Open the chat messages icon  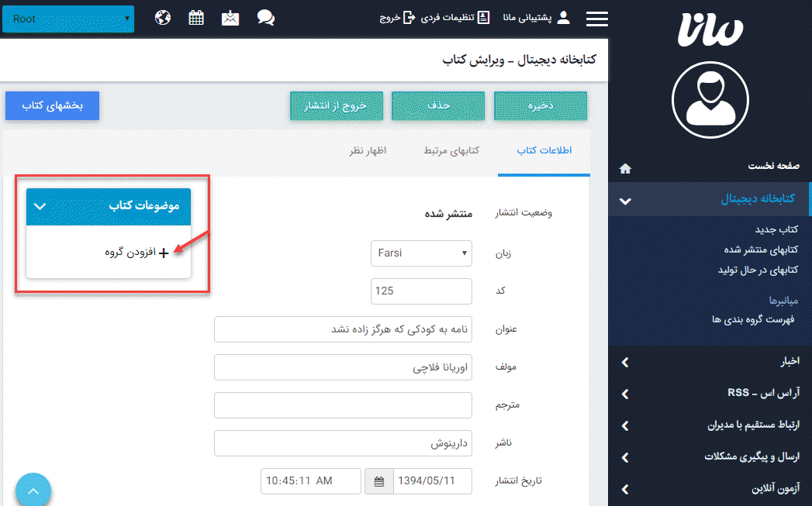(x=266, y=16)
